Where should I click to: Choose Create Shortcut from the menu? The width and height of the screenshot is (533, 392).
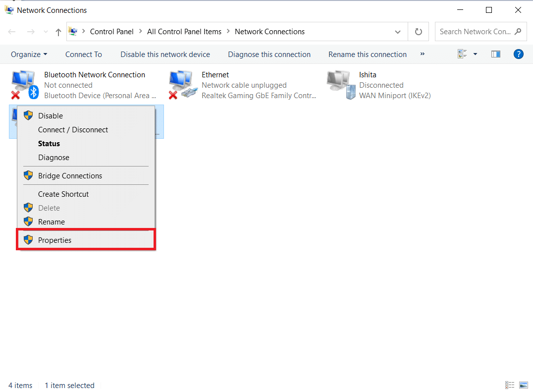86,194
